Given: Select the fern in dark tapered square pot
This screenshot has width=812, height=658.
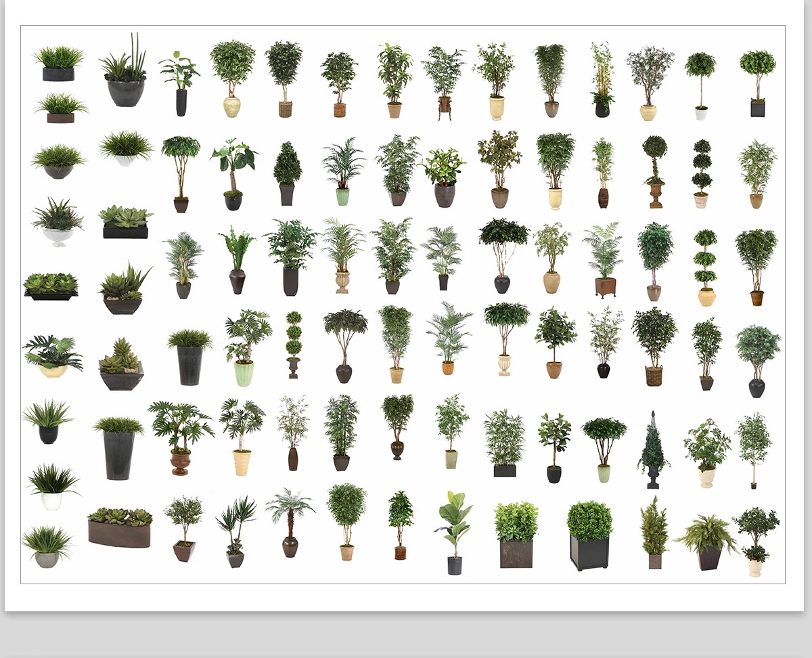Looking at the screenshot, I should point(708,542).
